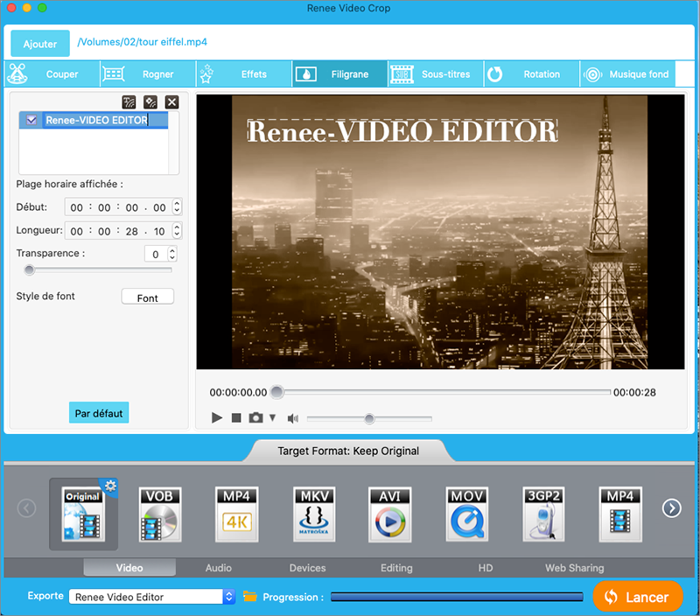This screenshot has width=700, height=616.
Task: Take a snapshot with the camera icon
Action: click(x=255, y=418)
